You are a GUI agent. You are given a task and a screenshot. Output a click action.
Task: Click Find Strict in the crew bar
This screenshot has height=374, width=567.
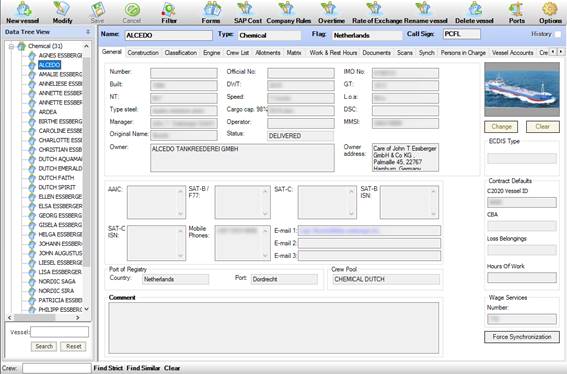tap(108, 368)
